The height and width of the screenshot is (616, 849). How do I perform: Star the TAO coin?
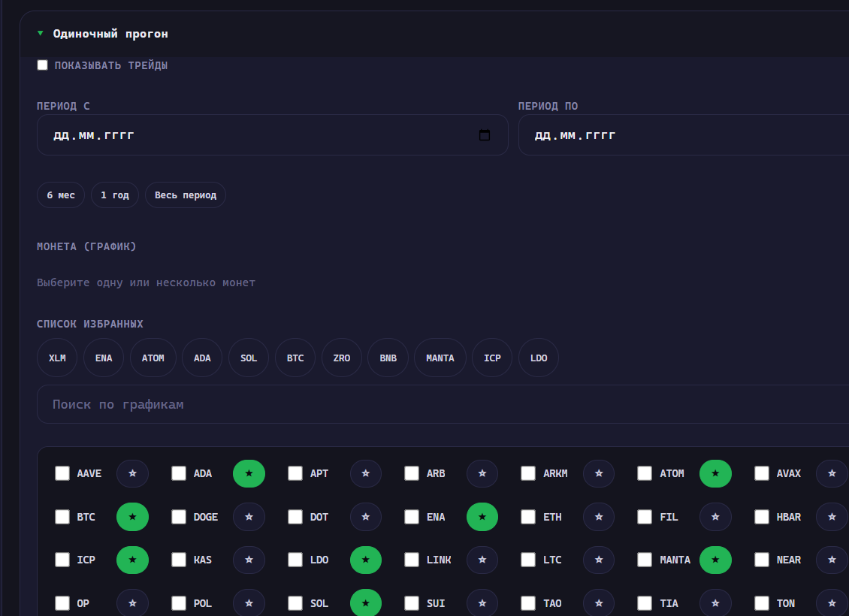click(x=599, y=602)
